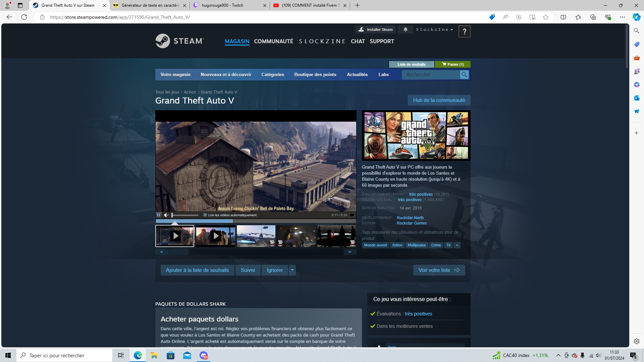The image size is (644, 362).
Task: Open the très positives recent reviews link
Action: pos(421,194)
